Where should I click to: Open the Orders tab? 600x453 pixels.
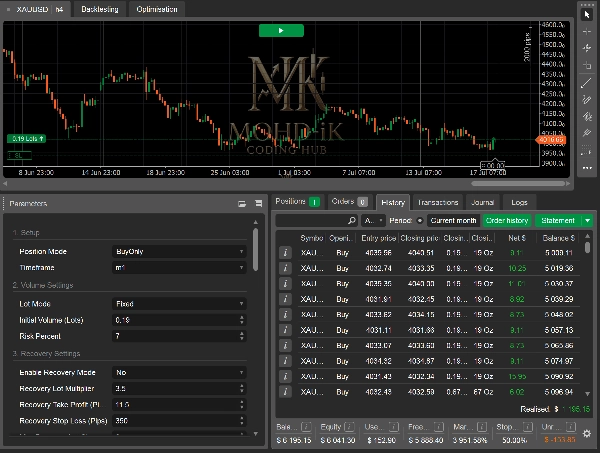[349, 202]
